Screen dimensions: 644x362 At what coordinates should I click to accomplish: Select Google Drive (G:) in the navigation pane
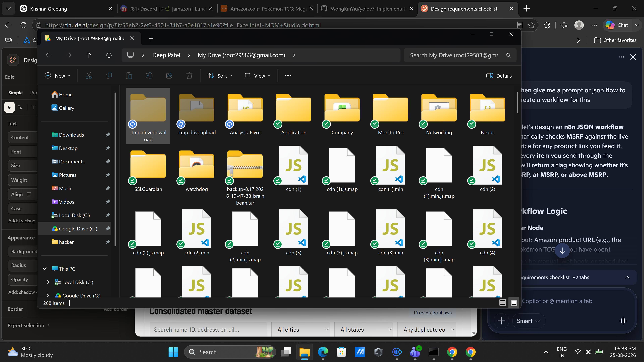tap(74, 229)
